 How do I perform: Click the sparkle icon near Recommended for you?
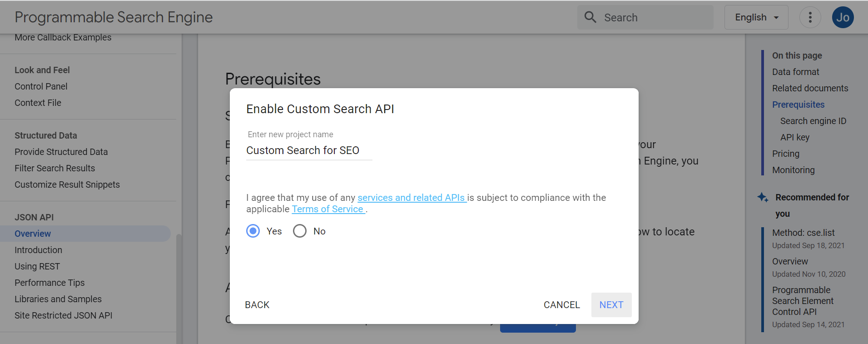pyautogui.click(x=762, y=197)
